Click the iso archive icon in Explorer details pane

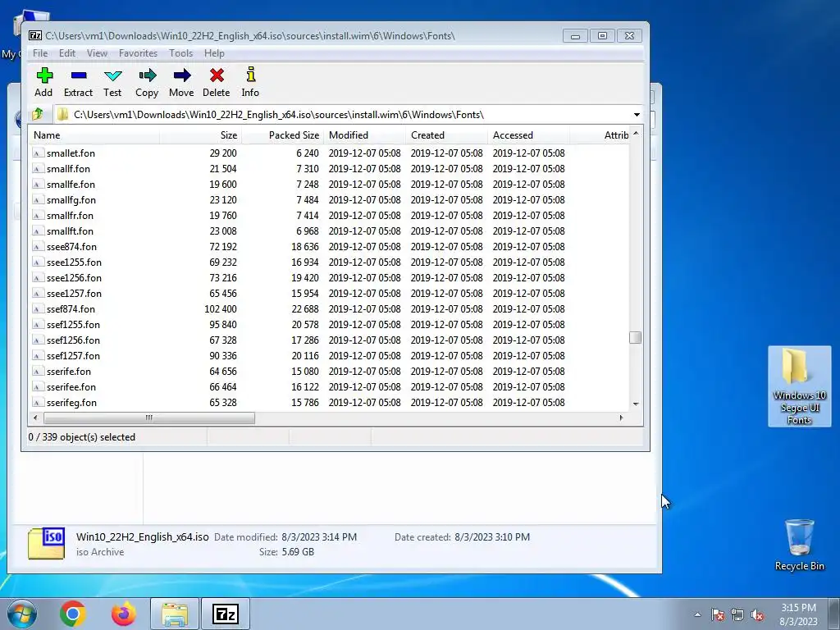coord(46,543)
